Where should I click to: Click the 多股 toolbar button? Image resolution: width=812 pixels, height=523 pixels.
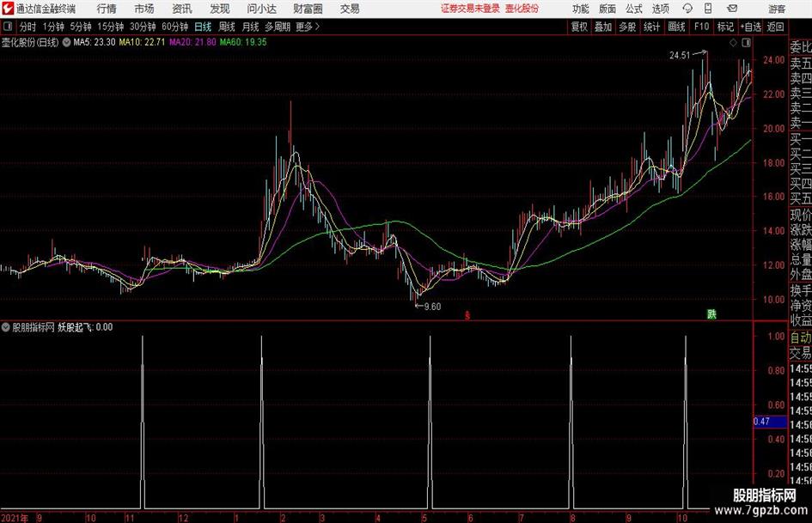[627, 27]
